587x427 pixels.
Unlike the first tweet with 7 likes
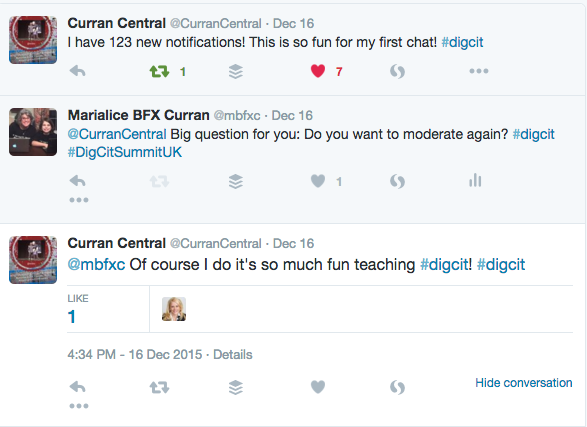tap(318, 71)
